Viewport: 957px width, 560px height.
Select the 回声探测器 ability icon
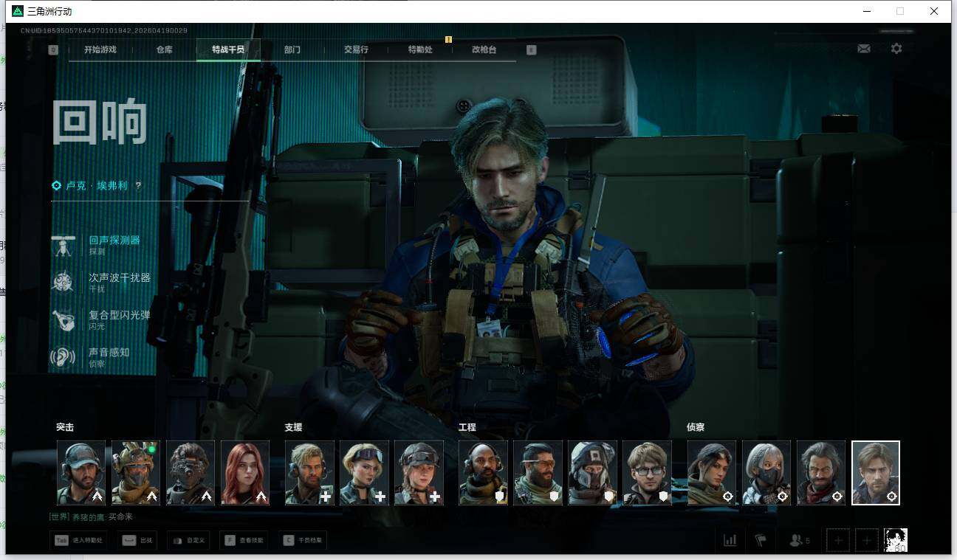64,246
